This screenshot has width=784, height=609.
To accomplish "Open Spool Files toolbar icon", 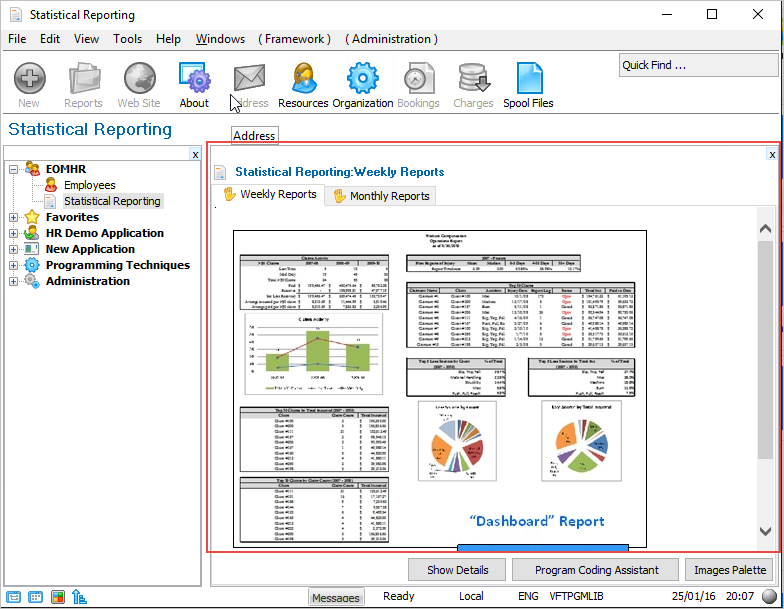I will coord(528,79).
